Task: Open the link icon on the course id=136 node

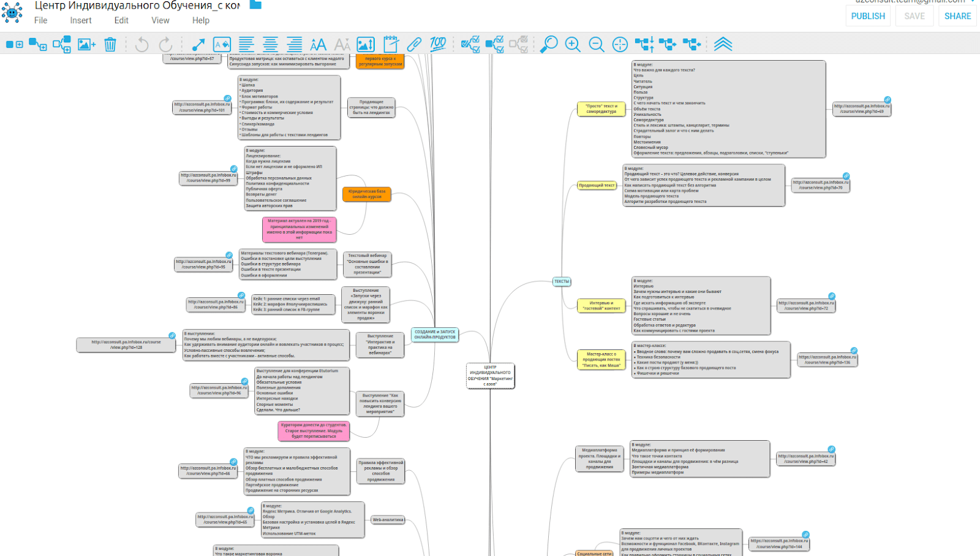Action: click(854, 351)
